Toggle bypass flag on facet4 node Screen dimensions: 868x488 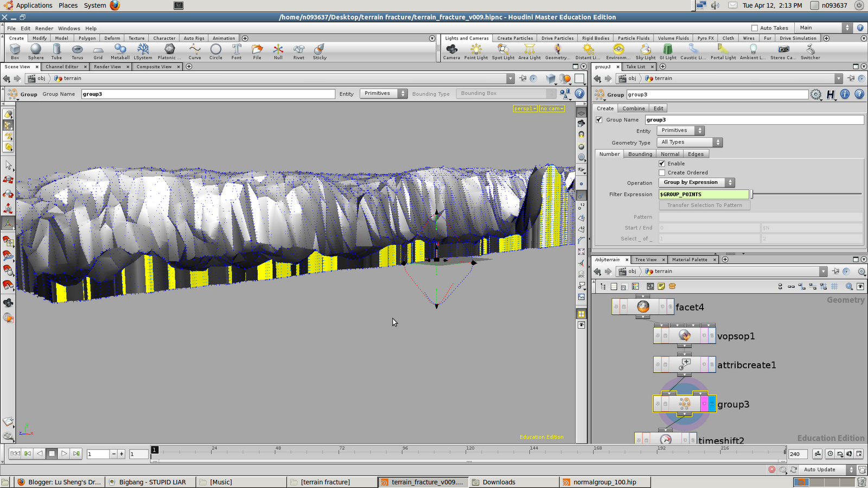pyautogui.click(x=616, y=307)
